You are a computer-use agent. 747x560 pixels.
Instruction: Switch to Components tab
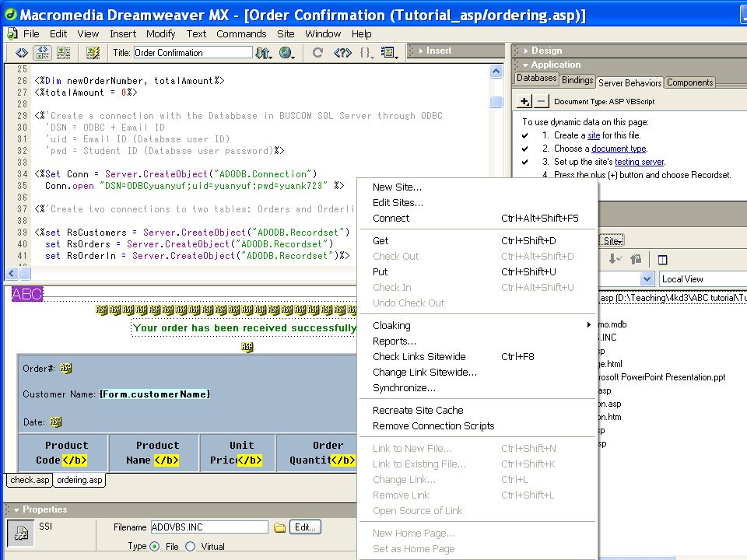pyautogui.click(x=690, y=82)
